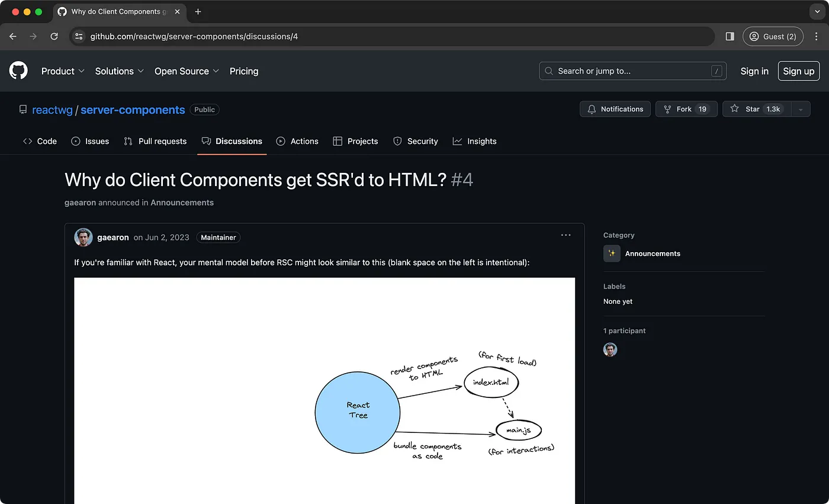
Task: Click the Guest profile icon in toolbar
Action: pos(754,36)
